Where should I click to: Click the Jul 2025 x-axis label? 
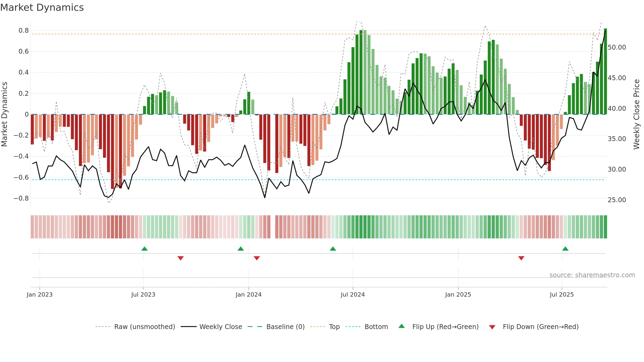tap(562, 294)
